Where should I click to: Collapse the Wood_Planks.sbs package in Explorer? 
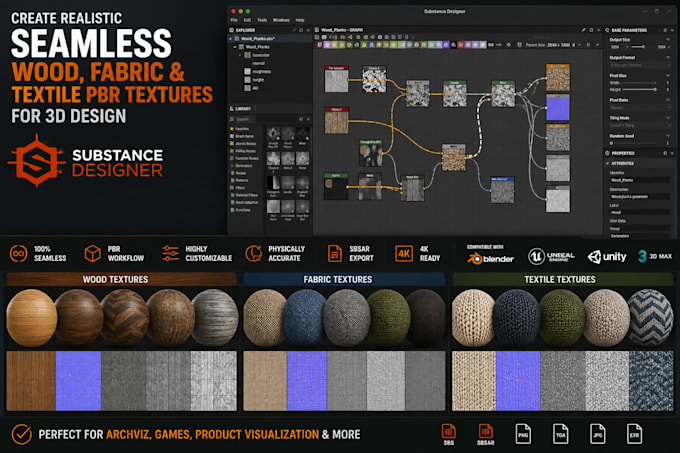coord(231,39)
